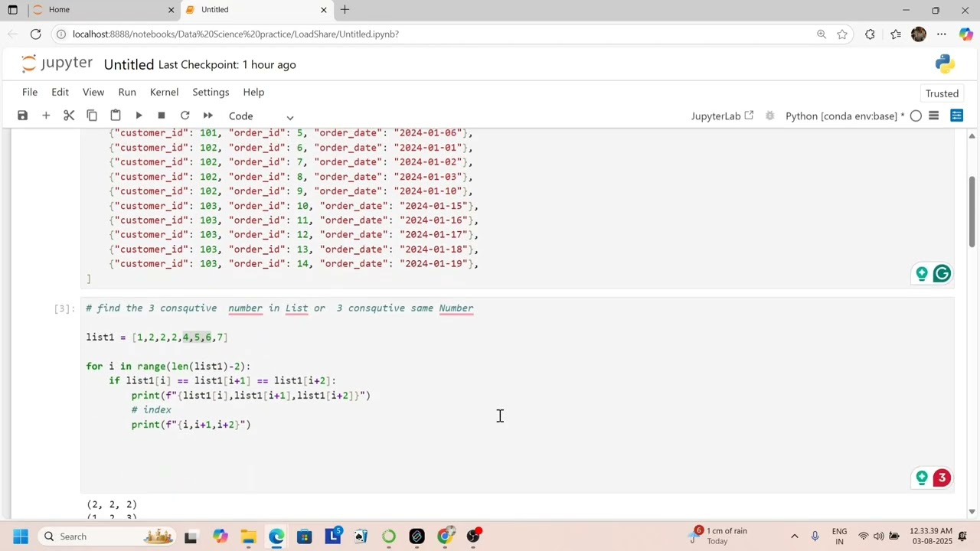Image resolution: width=980 pixels, height=551 pixels.
Task: Open browser settings and more menu
Action: coord(942,34)
